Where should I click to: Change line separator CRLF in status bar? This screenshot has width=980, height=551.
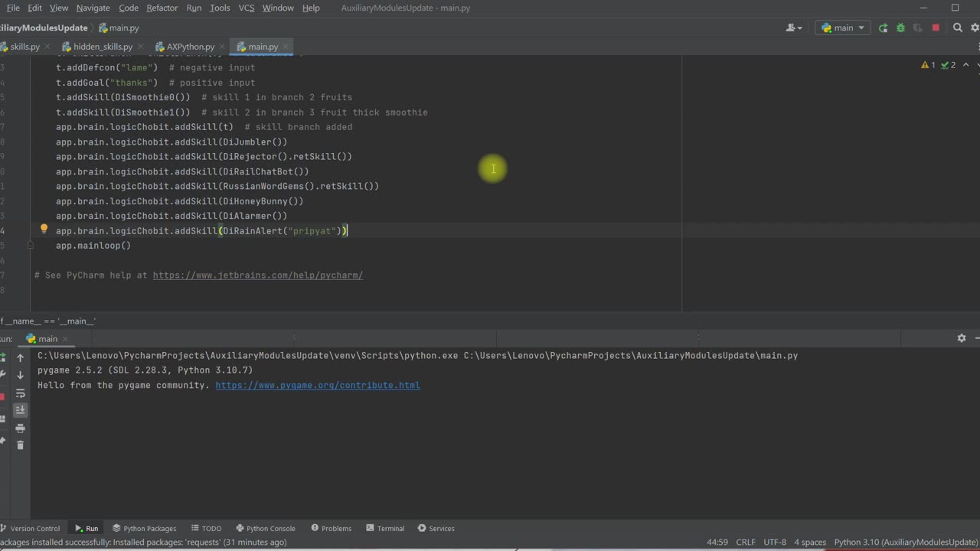(746, 542)
